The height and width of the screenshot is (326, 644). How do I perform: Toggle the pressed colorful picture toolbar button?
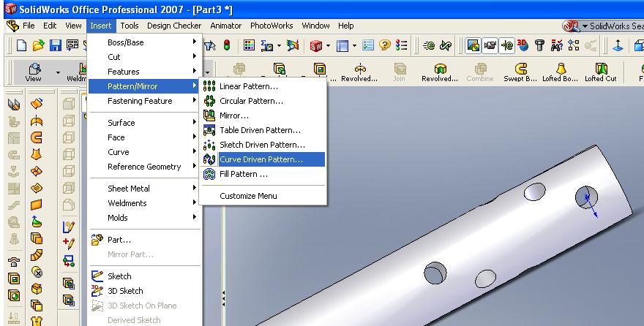473,45
